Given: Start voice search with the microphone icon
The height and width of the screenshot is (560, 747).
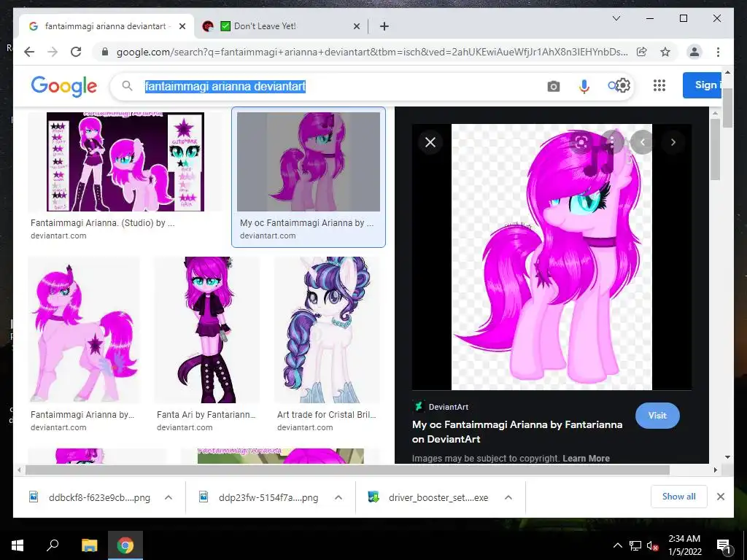Looking at the screenshot, I should click(584, 86).
